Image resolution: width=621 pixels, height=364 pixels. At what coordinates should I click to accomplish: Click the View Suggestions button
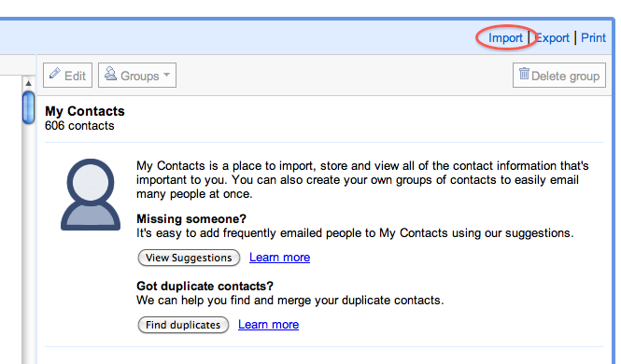pyautogui.click(x=189, y=258)
